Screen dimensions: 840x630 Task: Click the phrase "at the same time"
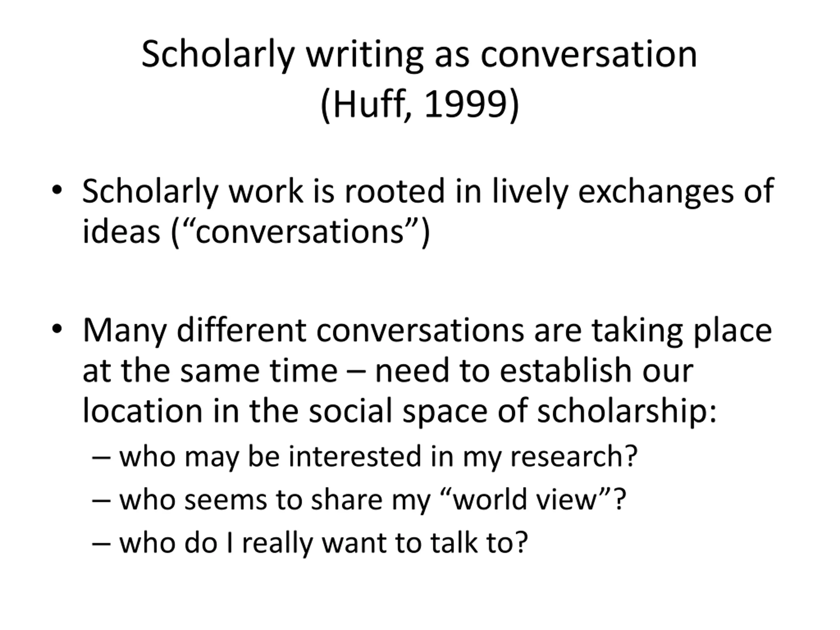click(x=210, y=371)
